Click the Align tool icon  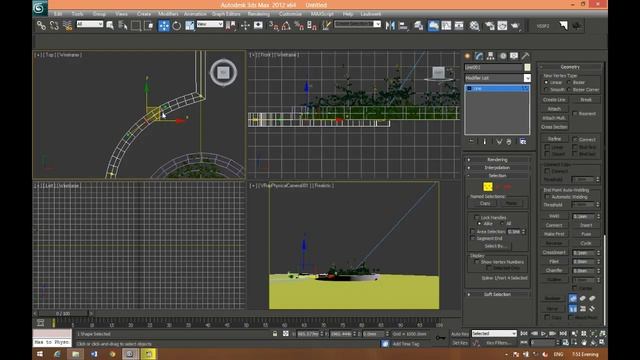(403, 26)
